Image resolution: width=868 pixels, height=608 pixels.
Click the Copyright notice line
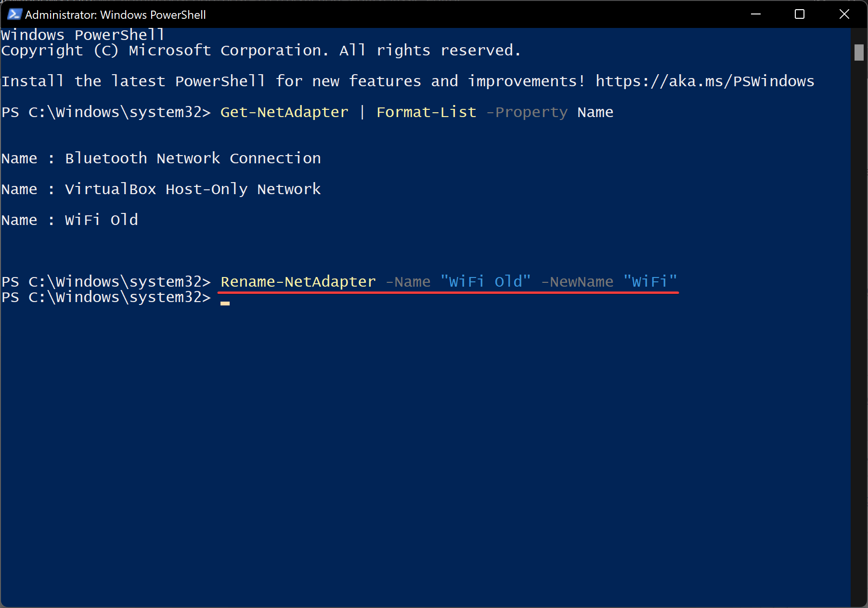260,50
